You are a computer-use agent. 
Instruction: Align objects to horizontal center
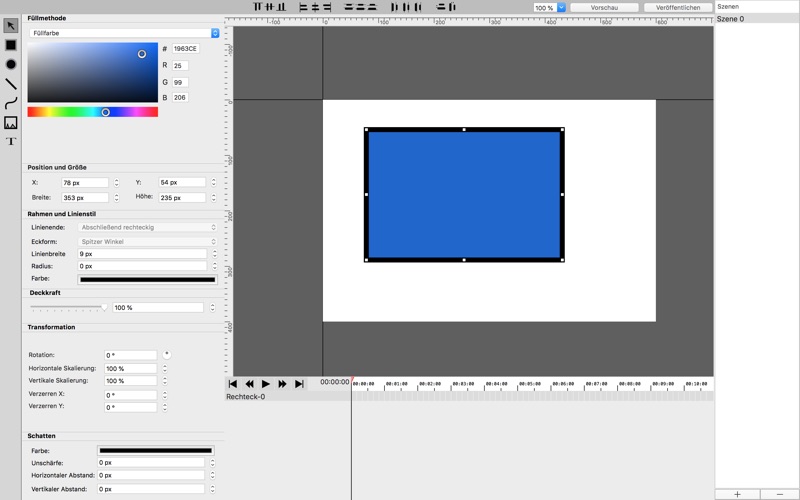(x=315, y=7)
